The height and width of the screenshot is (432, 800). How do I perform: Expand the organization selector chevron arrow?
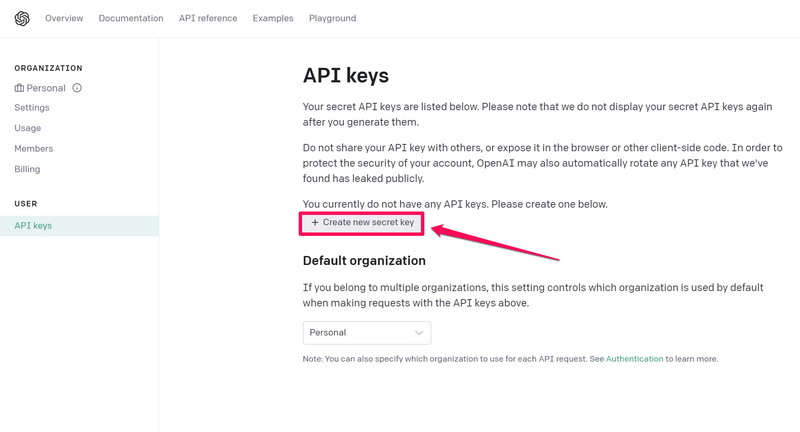[419, 333]
